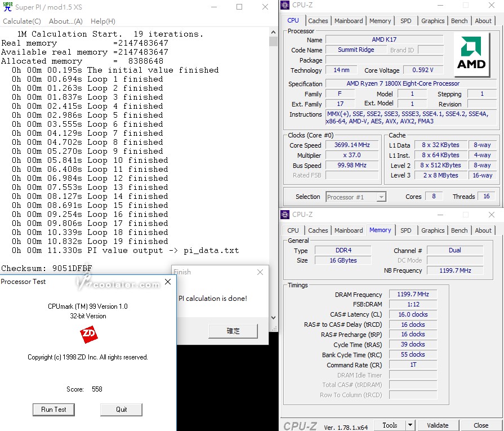Click the Core Speed value 3699.14 MHz
Viewport: 504px width, 431px height.
click(x=351, y=145)
